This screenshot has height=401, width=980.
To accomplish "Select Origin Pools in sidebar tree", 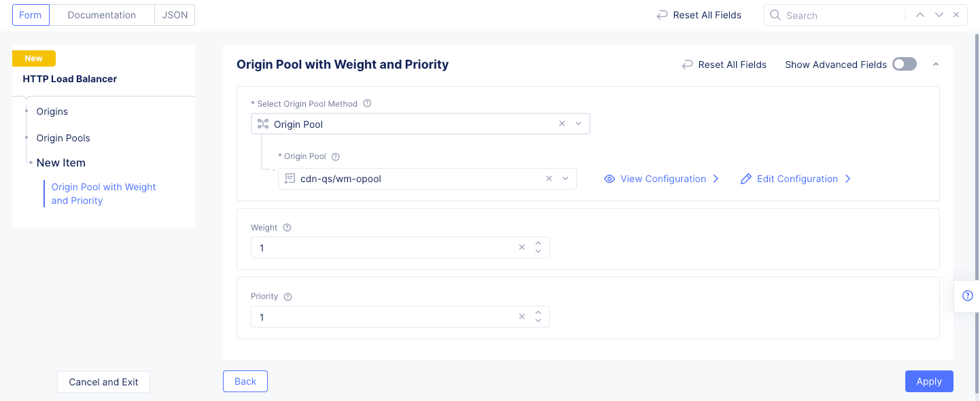I will (63, 138).
